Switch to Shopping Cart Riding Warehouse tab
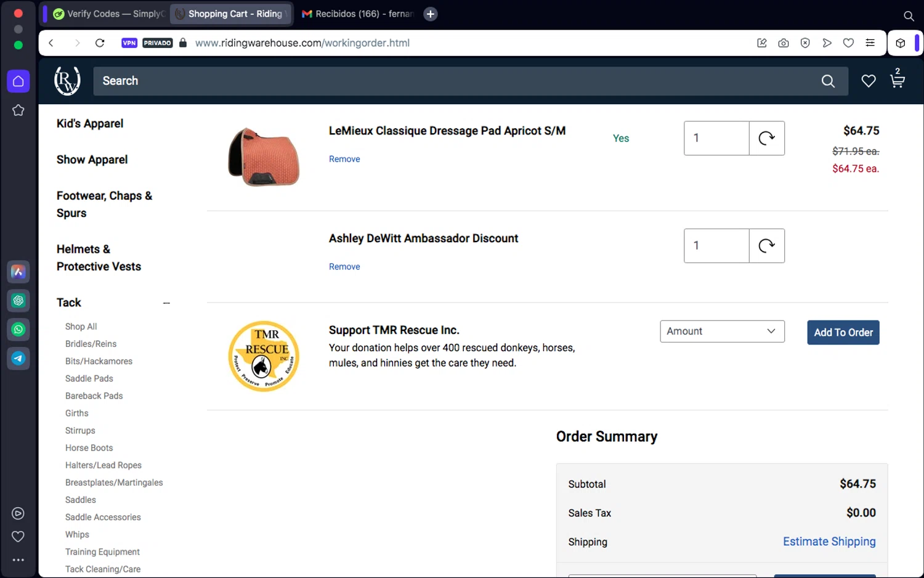 click(x=232, y=14)
